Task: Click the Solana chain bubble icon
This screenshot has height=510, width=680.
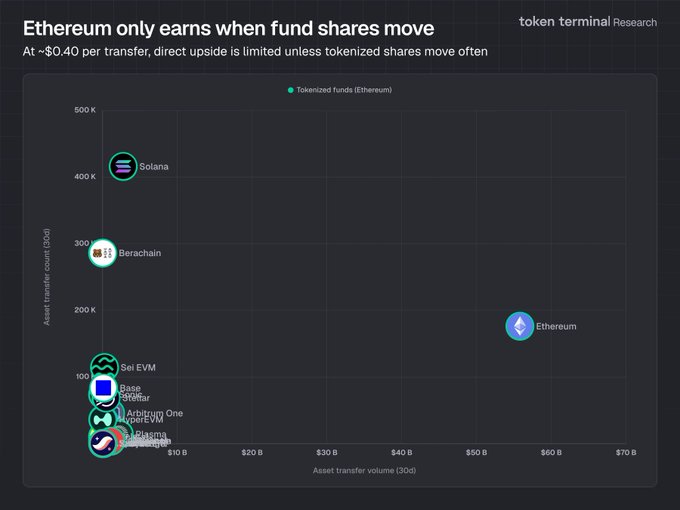Action: click(x=123, y=167)
